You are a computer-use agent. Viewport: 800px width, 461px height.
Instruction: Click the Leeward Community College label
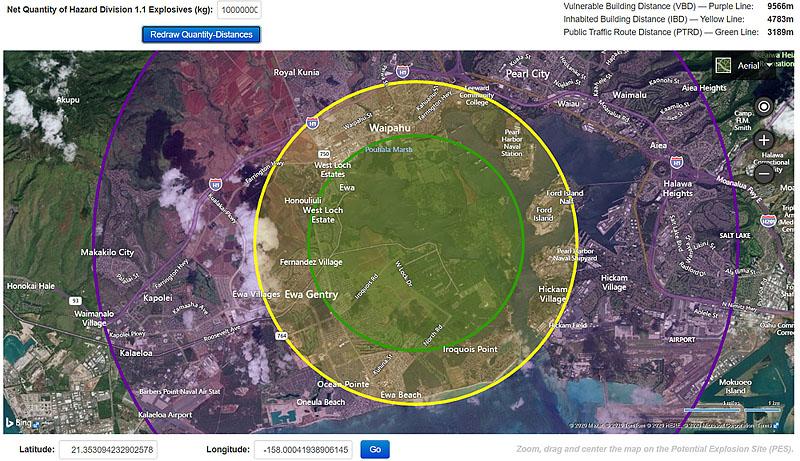[x=477, y=95]
